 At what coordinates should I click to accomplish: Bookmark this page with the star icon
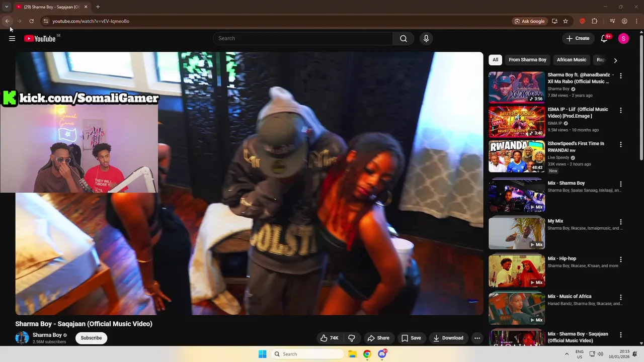566,21
